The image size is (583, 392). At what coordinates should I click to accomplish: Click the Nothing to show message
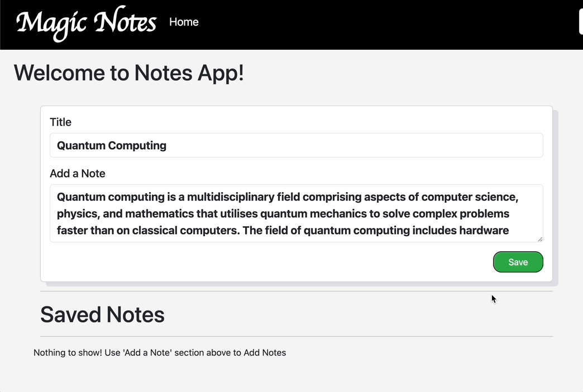click(x=160, y=352)
